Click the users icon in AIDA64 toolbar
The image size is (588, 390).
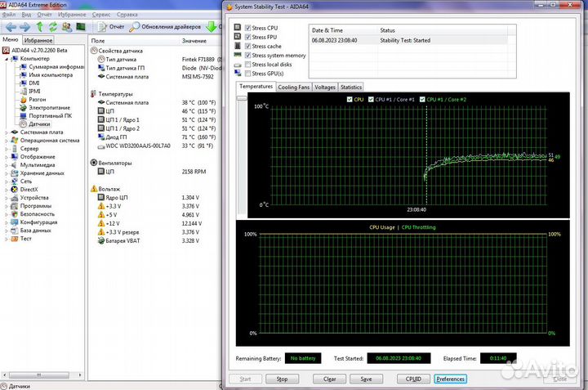[67, 27]
